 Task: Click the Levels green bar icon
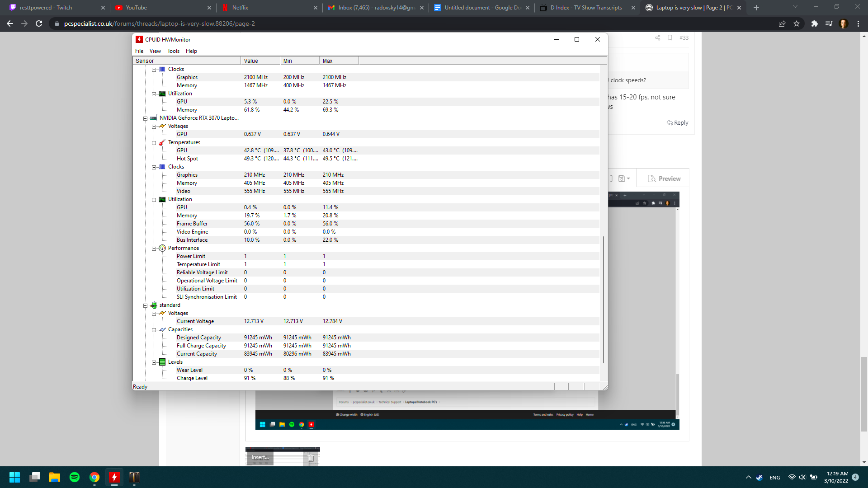click(x=162, y=362)
